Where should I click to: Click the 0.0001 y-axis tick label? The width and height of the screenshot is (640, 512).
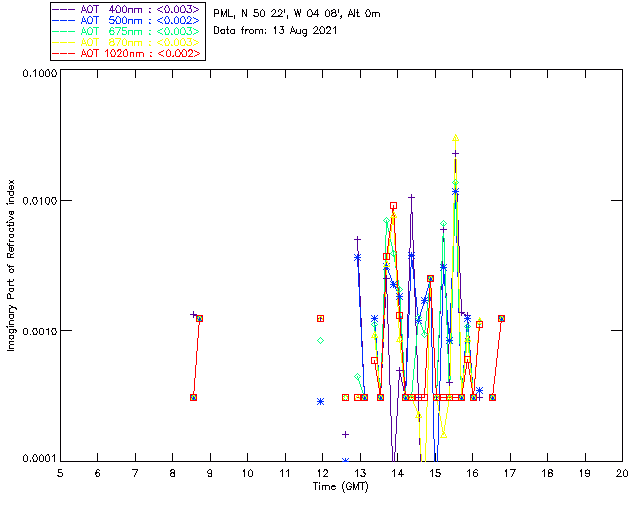coord(39,459)
